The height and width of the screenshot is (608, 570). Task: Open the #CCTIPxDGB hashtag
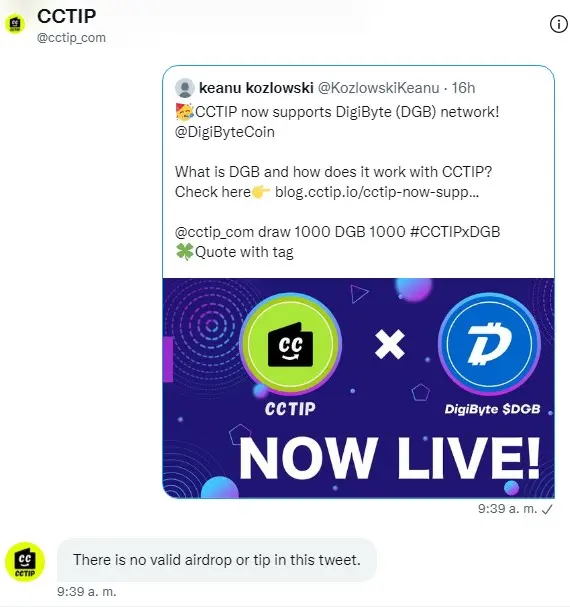pyautogui.click(x=455, y=232)
